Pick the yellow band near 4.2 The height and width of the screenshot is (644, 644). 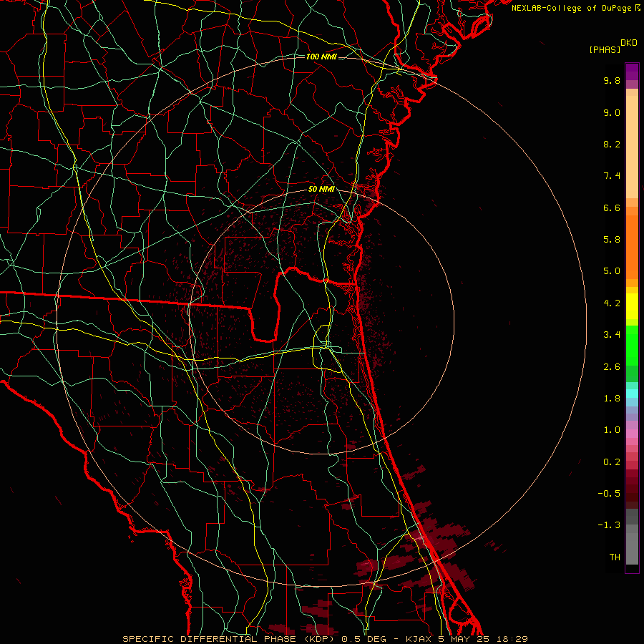point(632,306)
